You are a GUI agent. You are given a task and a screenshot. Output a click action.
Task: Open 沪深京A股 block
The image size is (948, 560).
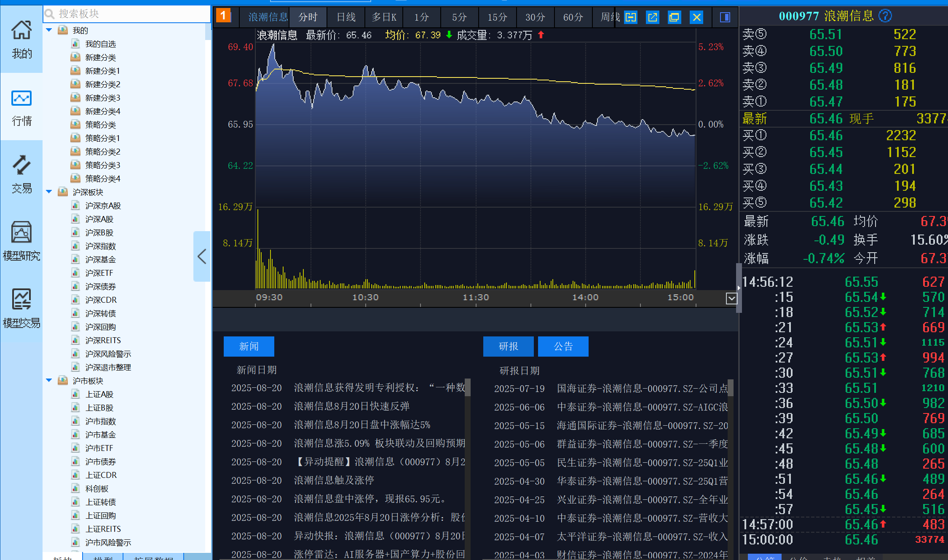pyautogui.click(x=103, y=205)
